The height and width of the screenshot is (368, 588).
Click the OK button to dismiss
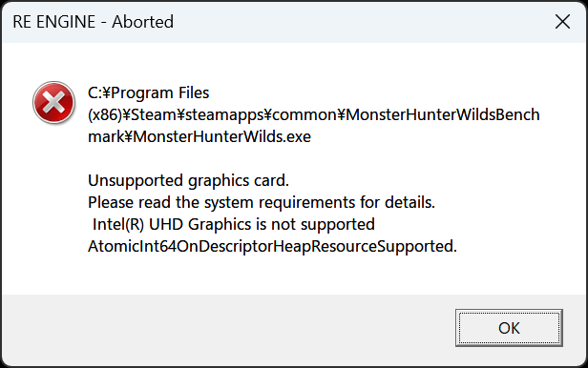pyautogui.click(x=509, y=328)
